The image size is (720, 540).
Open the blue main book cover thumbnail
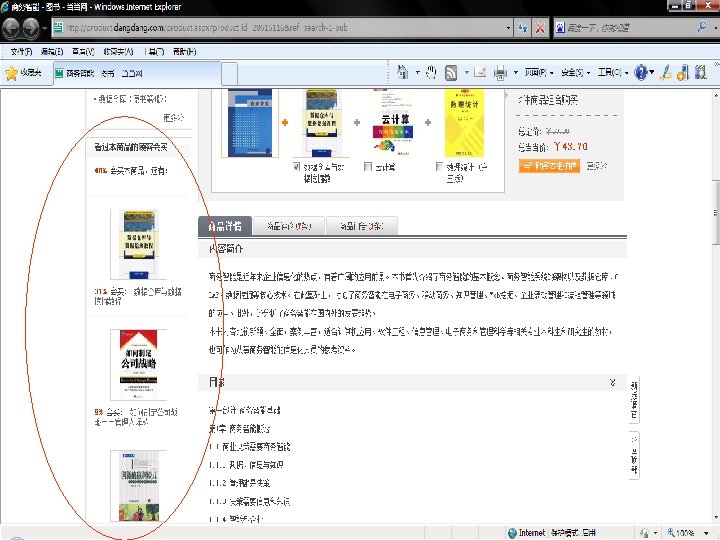[250, 123]
